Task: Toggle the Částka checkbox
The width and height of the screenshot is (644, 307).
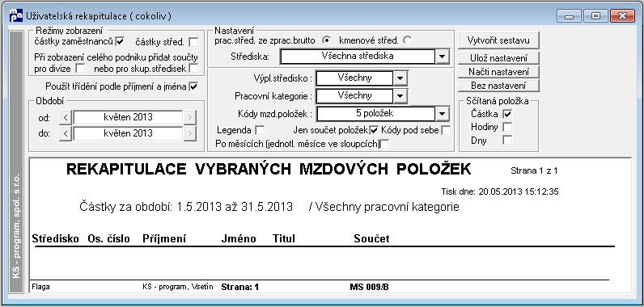Action: (x=507, y=114)
